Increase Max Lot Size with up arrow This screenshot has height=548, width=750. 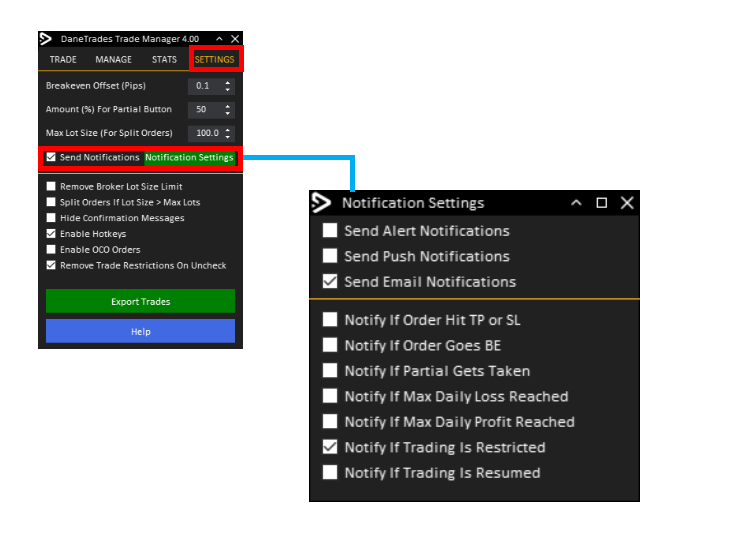point(228,129)
